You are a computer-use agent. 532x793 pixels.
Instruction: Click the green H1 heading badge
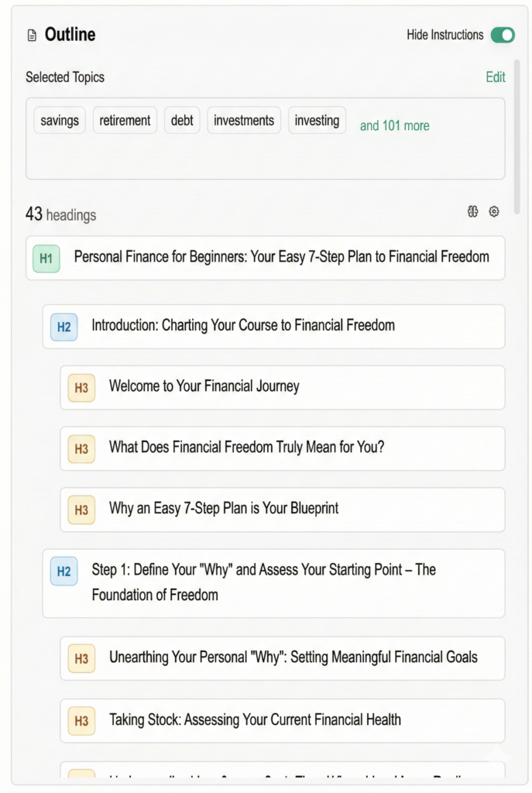[46, 259]
